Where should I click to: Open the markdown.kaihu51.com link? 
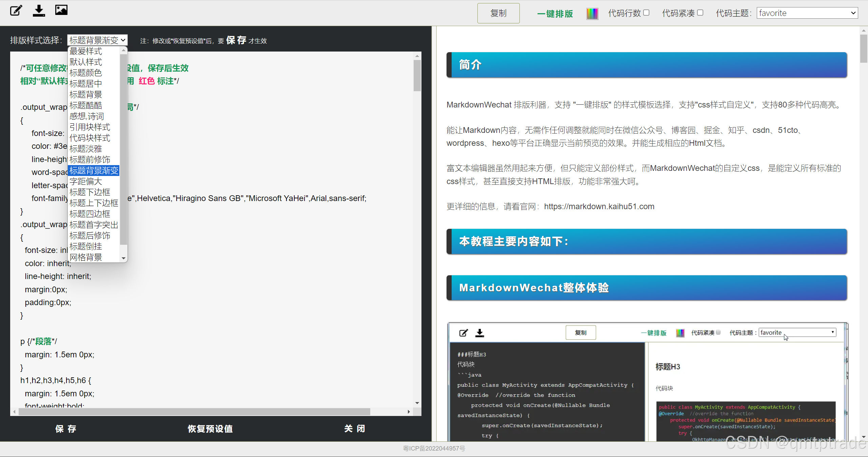599,206
